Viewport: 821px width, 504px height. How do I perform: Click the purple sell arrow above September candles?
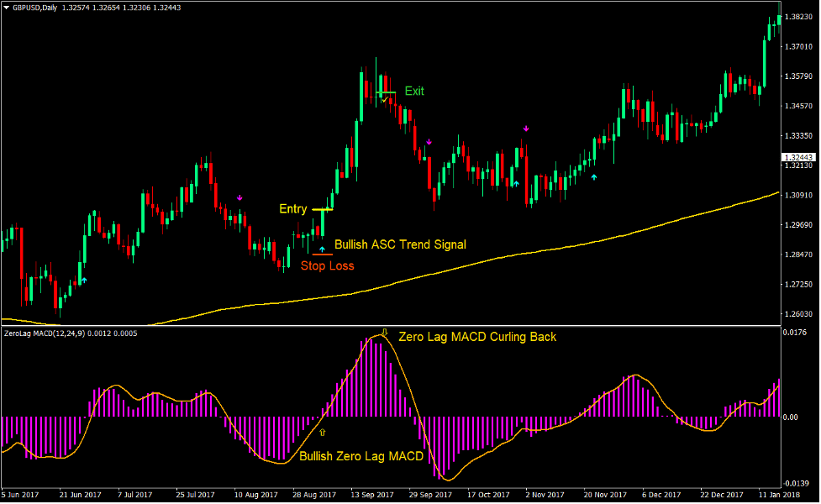[429, 141]
